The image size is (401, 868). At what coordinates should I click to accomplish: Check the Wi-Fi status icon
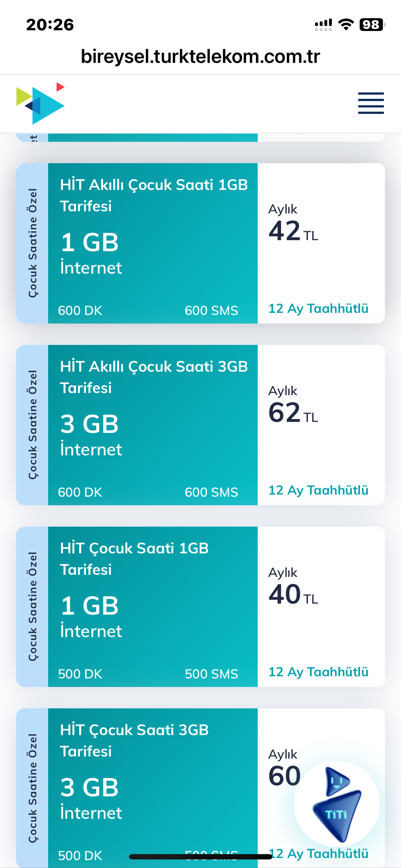coord(346,24)
